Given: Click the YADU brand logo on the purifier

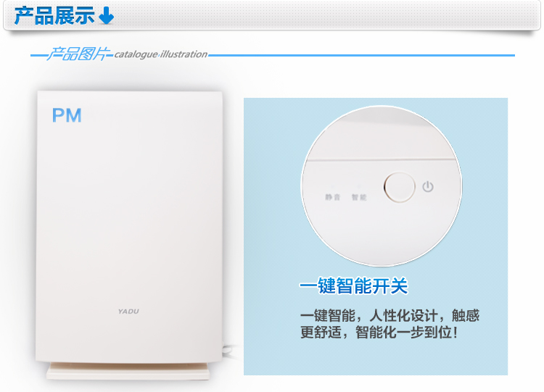Looking at the screenshot, I should 128,312.
